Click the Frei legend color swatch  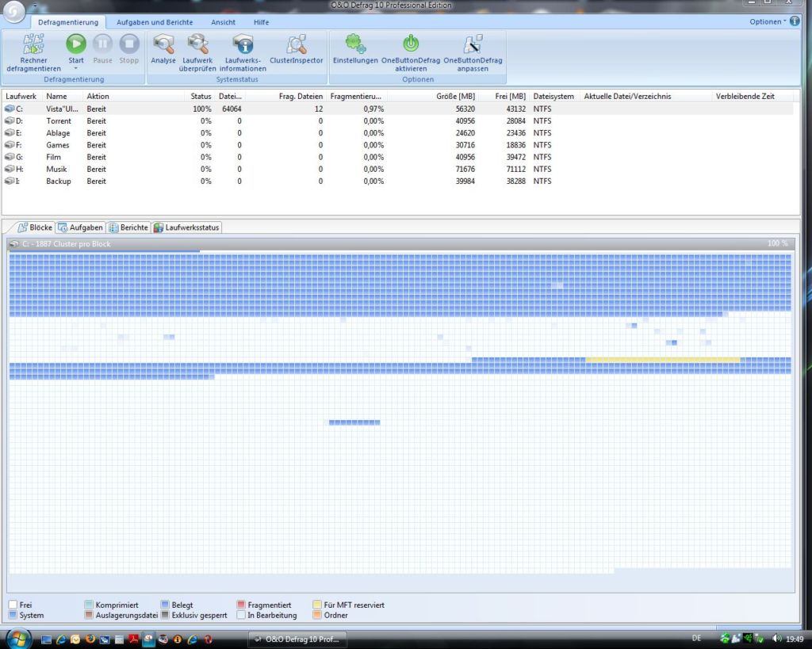click(x=13, y=605)
